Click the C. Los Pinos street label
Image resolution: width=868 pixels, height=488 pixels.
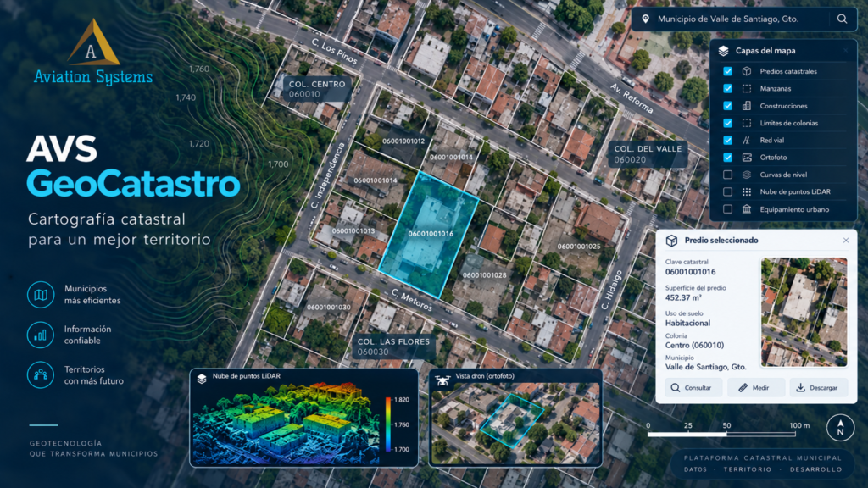pos(334,51)
